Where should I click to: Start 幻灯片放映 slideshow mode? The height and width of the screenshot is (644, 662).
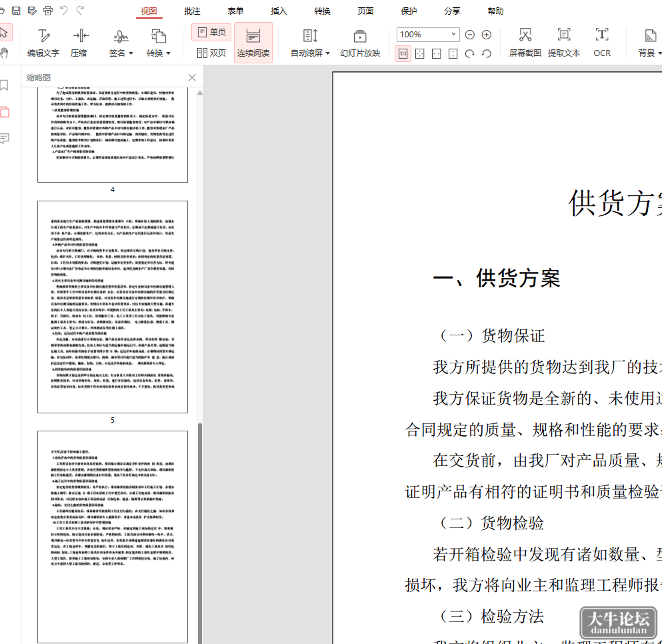(360, 43)
